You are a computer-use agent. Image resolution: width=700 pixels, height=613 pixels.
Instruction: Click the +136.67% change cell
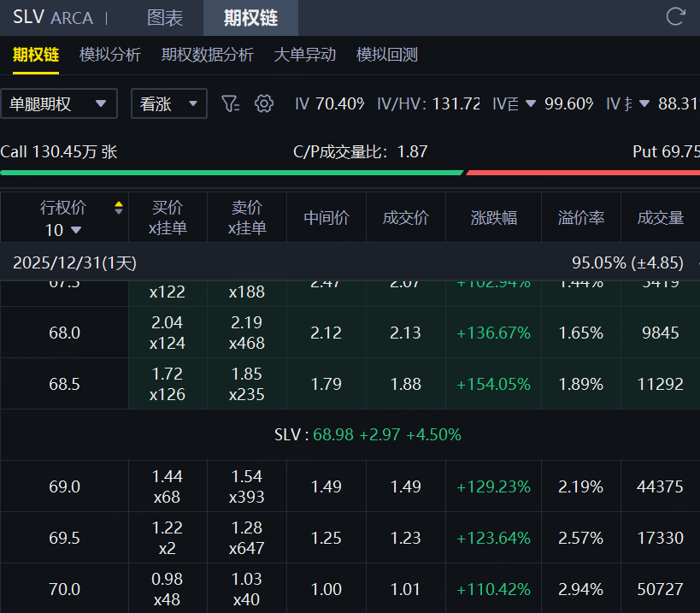pos(493,333)
